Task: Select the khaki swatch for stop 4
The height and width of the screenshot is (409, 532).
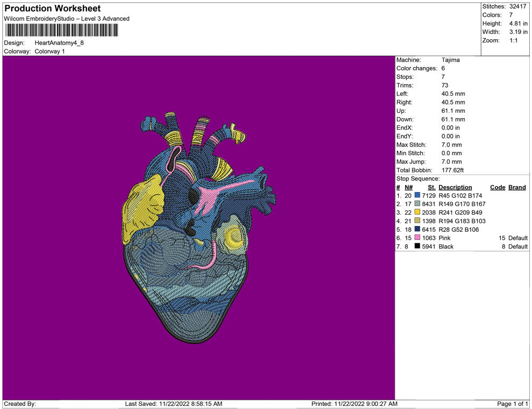Action: (418, 221)
